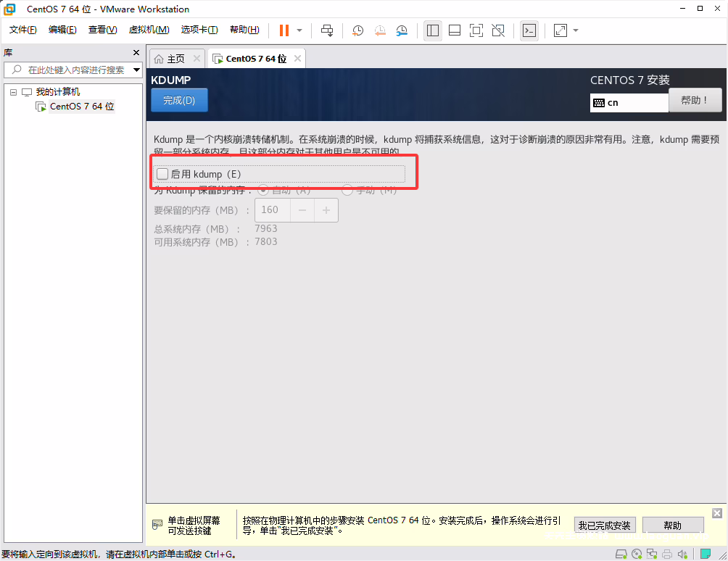The image size is (728, 561).
Task: Dismiss the install hint bar
Action: point(717,512)
